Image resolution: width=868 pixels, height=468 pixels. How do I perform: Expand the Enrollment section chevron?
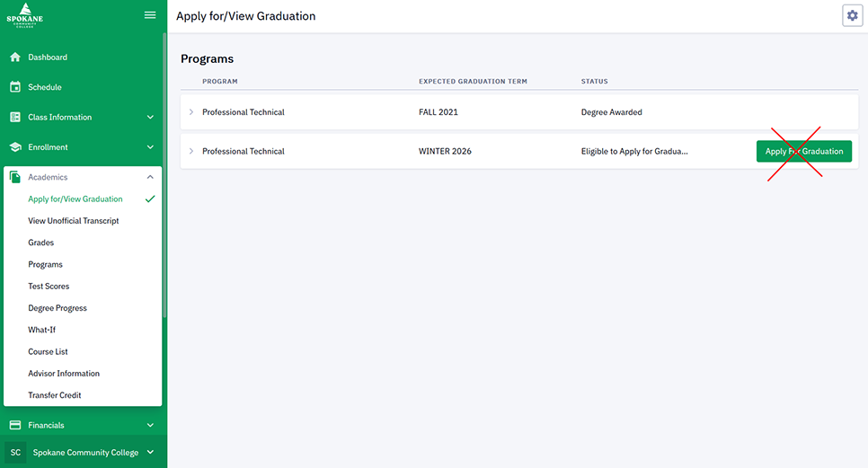point(150,147)
